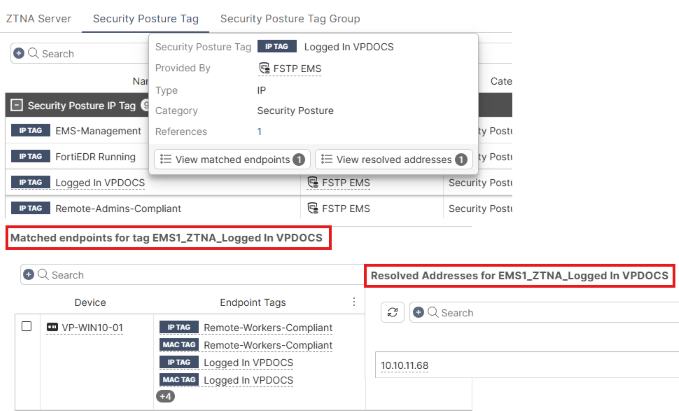
Task: Click the plus icon beside the top search
Action: [19, 53]
